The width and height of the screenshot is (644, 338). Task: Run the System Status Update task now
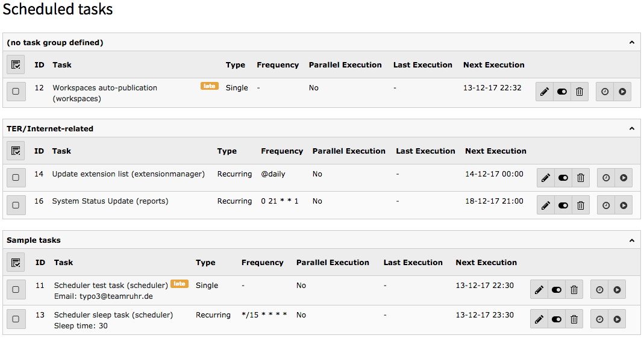tap(624, 205)
